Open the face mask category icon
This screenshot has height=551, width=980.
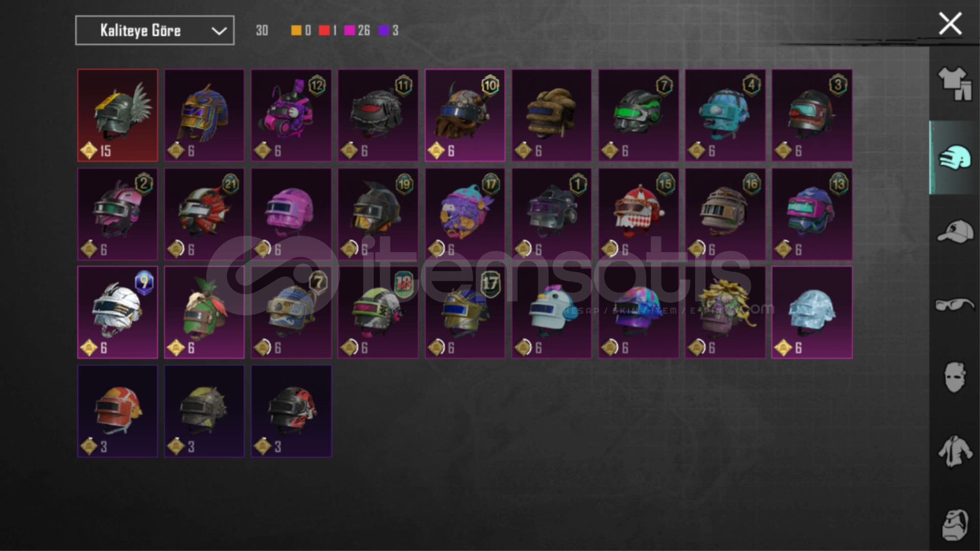[x=954, y=378]
